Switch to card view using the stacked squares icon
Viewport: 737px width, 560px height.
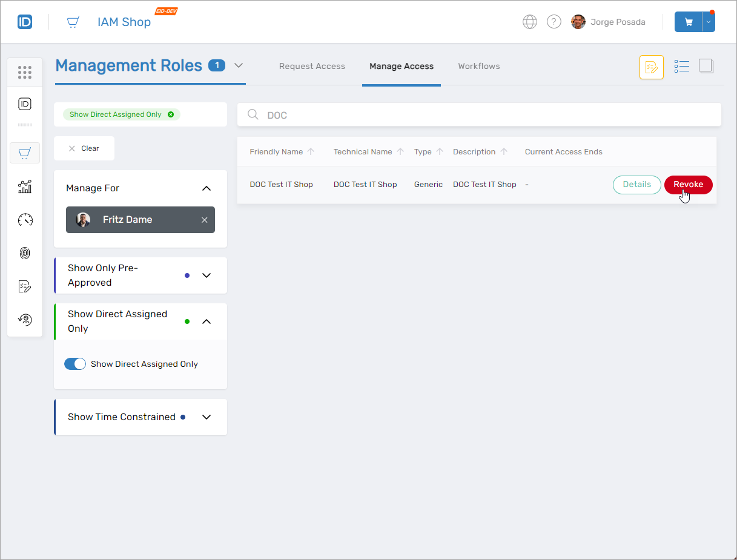point(706,66)
